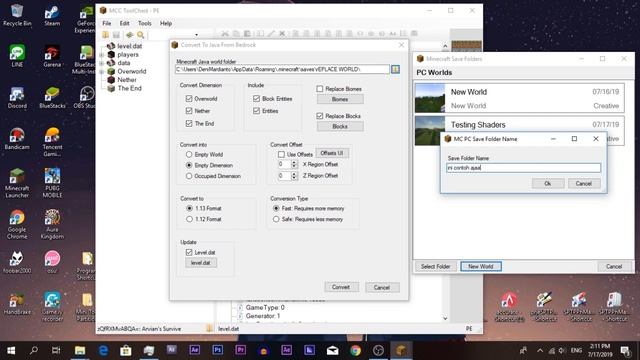Open the Tools menu

144,23
